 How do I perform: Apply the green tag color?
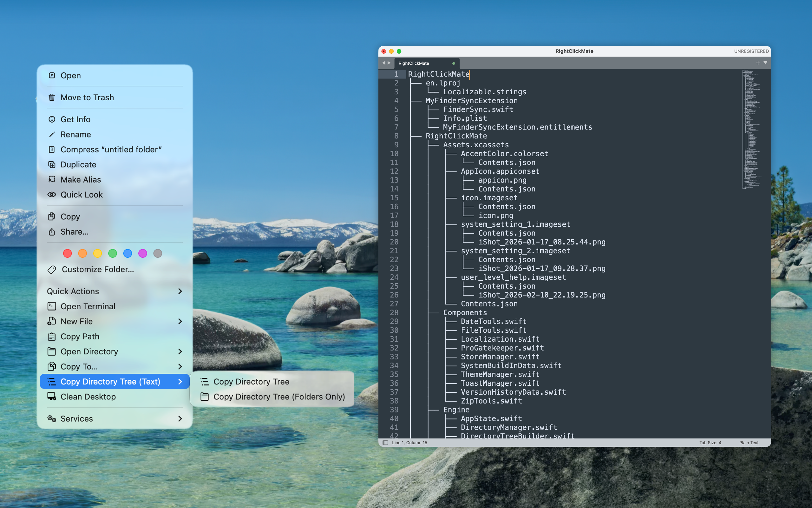(x=113, y=253)
